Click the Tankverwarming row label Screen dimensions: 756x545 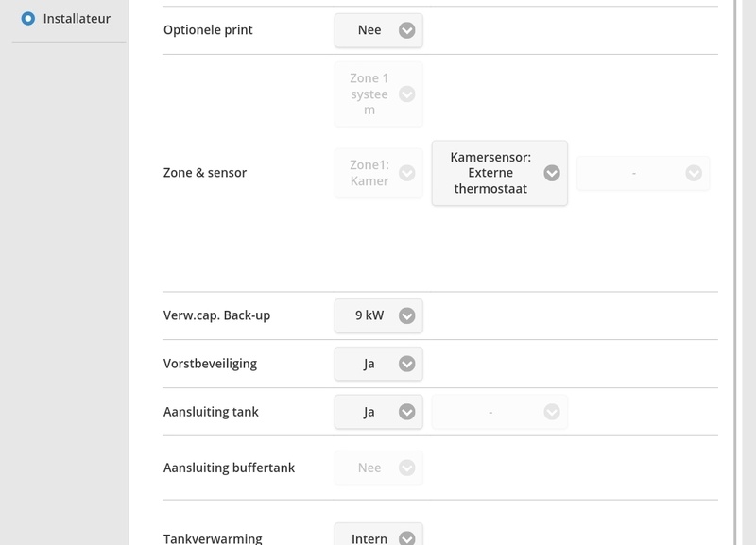[x=213, y=539]
